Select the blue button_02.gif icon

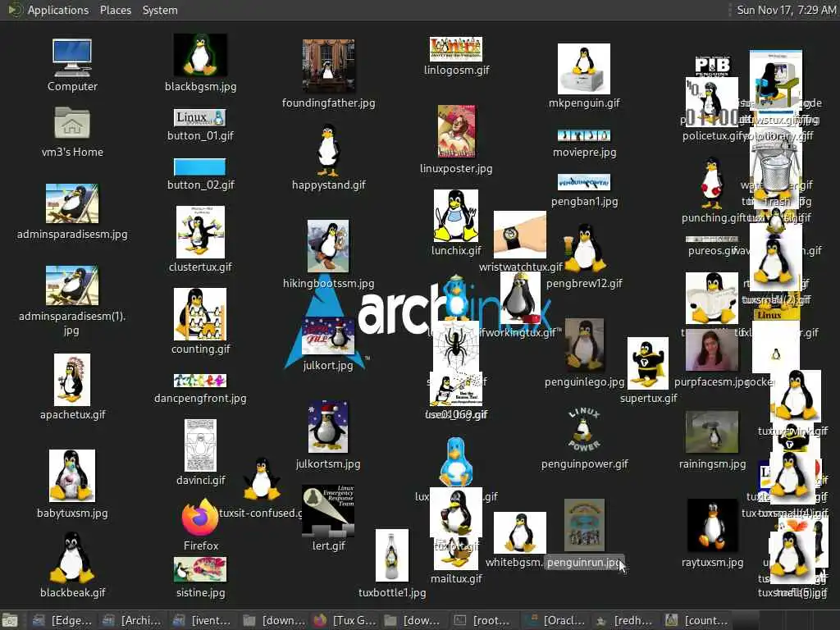pos(200,167)
